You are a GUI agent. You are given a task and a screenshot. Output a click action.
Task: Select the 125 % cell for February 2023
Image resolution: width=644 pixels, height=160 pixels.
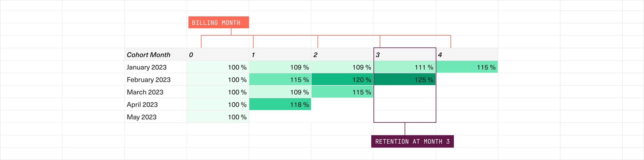click(404, 80)
